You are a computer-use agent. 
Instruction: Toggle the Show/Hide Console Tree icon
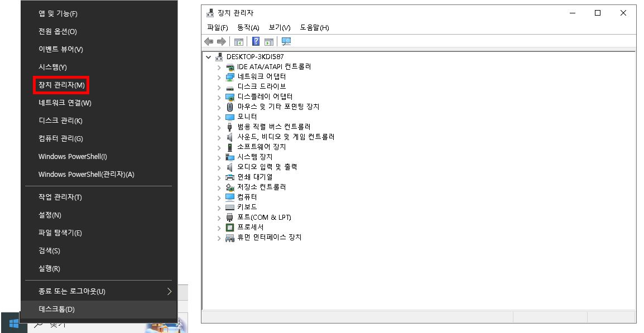(x=238, y=41)
